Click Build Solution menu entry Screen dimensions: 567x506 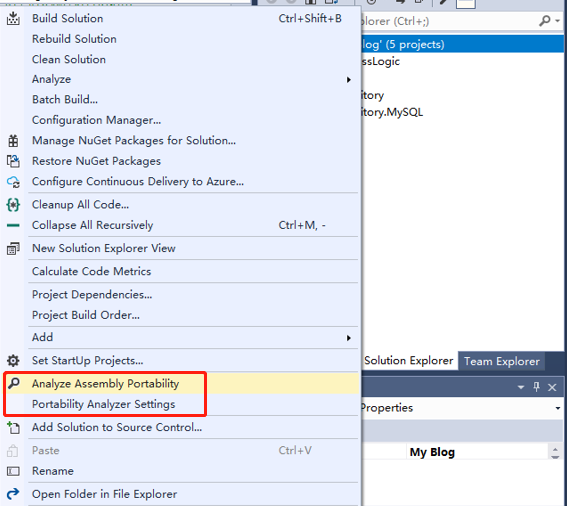[181, 18]
